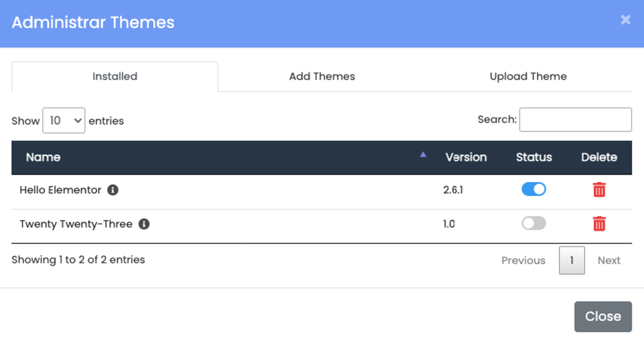Screen dimensions: 644x344
Task: Switch to the Installed tab
Action: 115,76
